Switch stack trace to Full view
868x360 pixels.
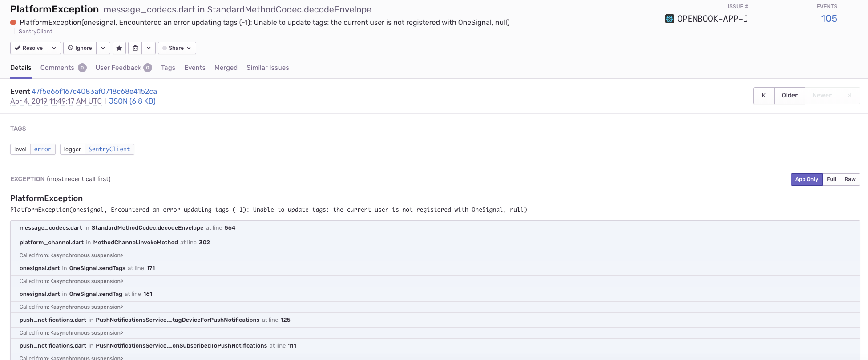click(x=831, y=179)
